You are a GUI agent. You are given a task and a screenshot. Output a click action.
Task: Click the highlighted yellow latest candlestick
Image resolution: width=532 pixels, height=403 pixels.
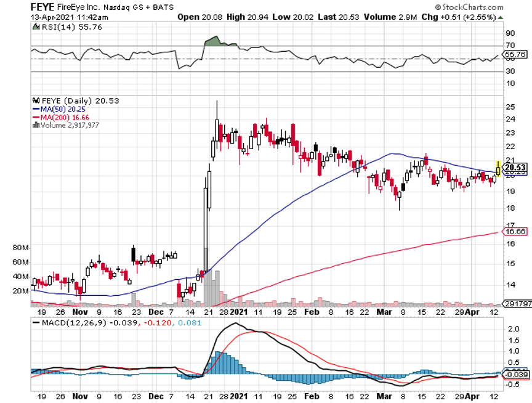[498, 169]
